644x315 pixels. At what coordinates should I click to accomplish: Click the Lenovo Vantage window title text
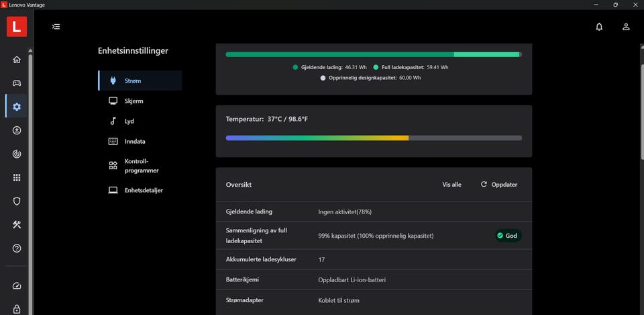tap(27, 5)
